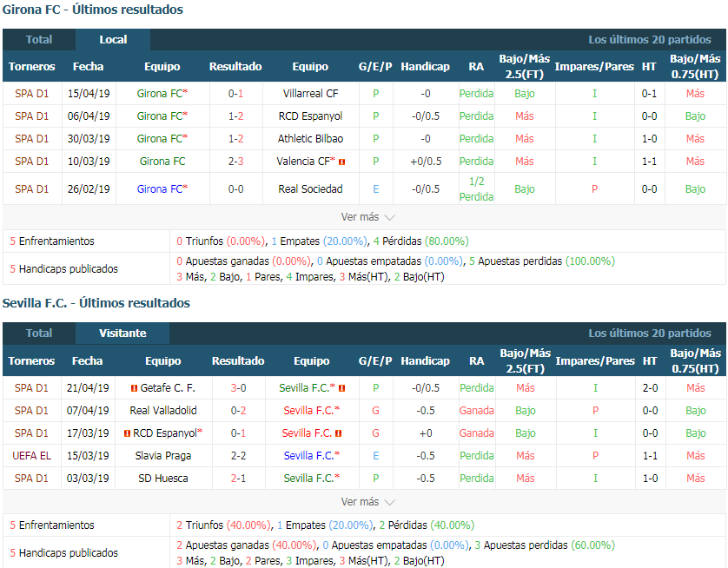Open the Athletic Bilbao team link

(311, 139)
